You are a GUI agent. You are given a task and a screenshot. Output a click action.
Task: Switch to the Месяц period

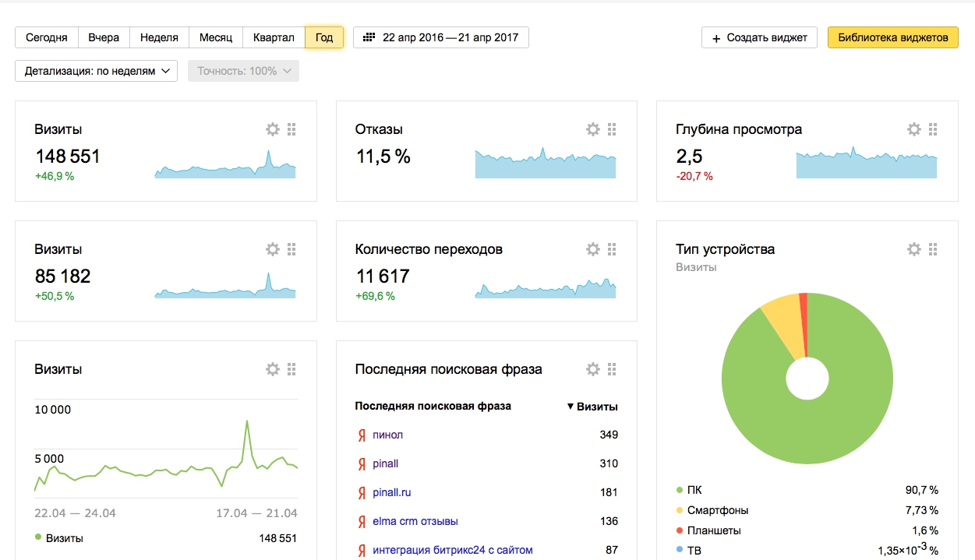point(216,37)
